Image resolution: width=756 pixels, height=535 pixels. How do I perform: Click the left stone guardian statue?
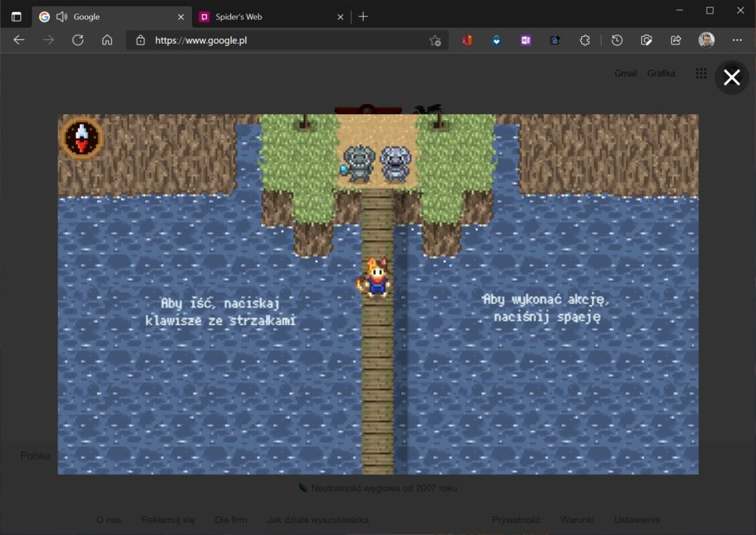coord(358,164)
